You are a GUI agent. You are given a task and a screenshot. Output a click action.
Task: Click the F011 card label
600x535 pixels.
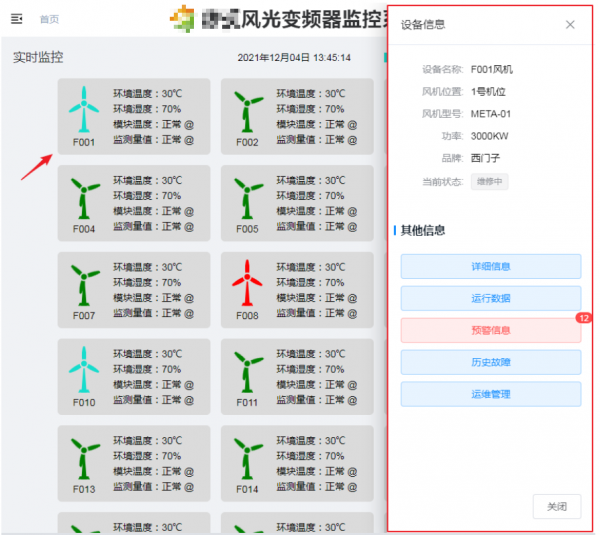(x=247, y=403)
